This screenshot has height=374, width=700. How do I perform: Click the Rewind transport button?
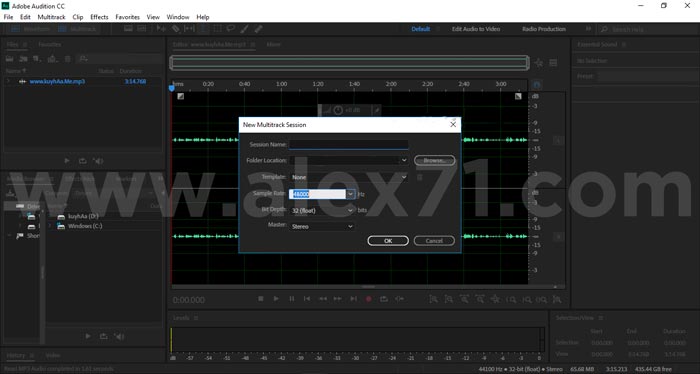[322, 299]
